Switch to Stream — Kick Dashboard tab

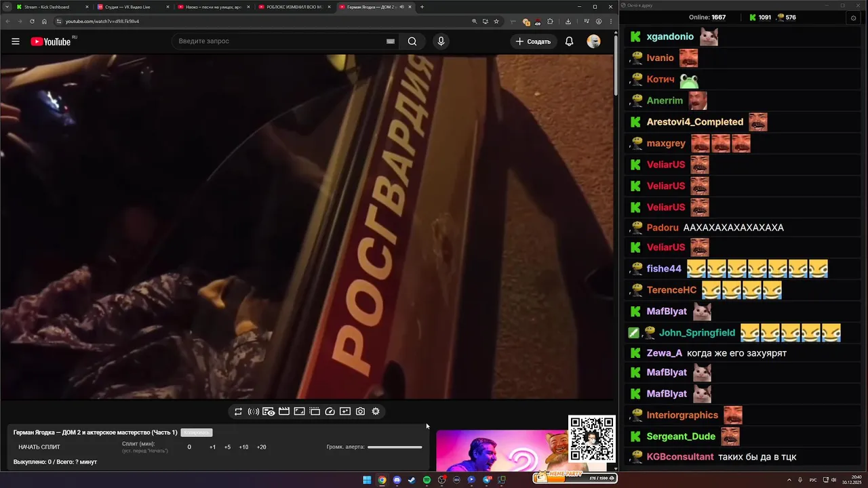pos(53,7)
